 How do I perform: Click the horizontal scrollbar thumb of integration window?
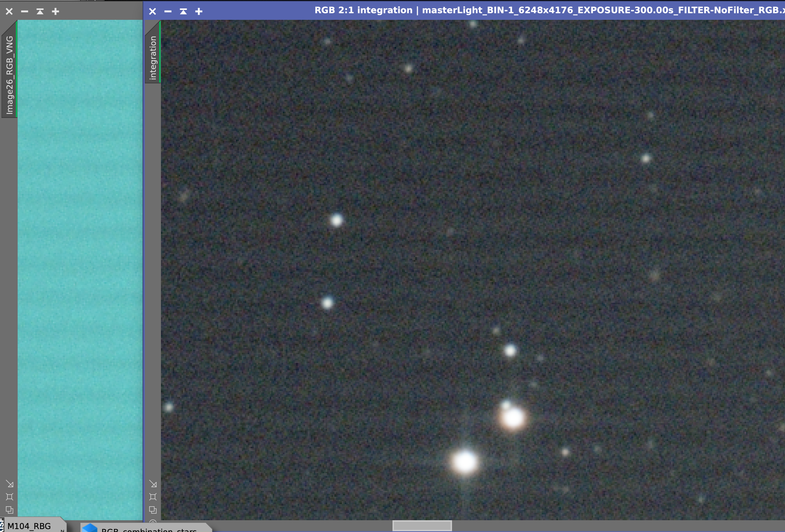422,526
